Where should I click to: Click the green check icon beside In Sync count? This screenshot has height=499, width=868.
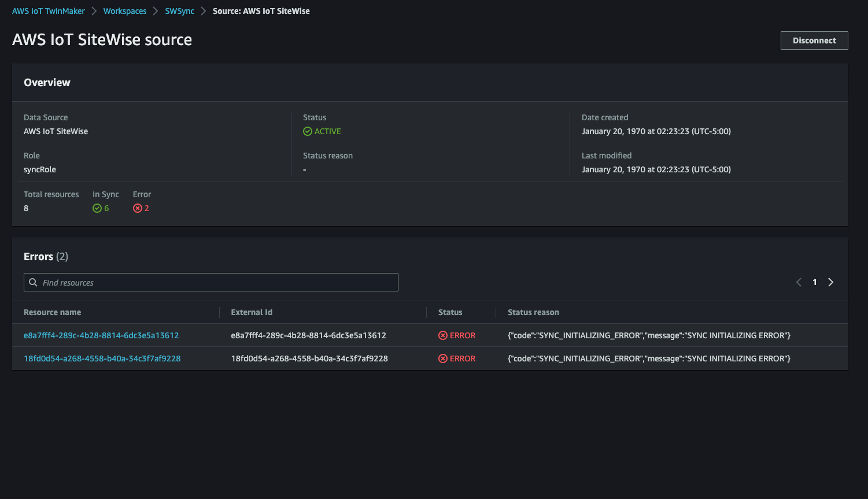click(x=97, y=208)
